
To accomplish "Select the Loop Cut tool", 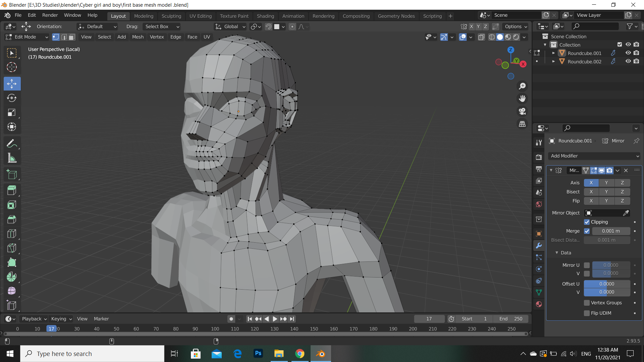I will point(12,234).
